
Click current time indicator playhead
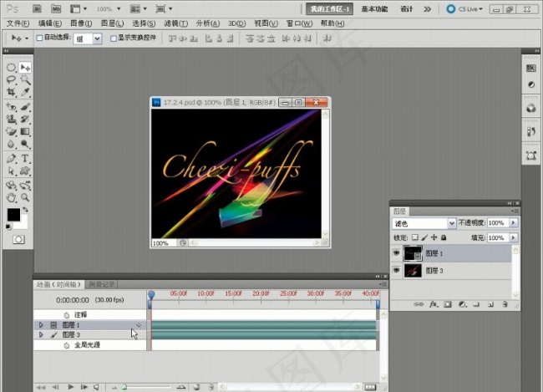tap(151, 294)
